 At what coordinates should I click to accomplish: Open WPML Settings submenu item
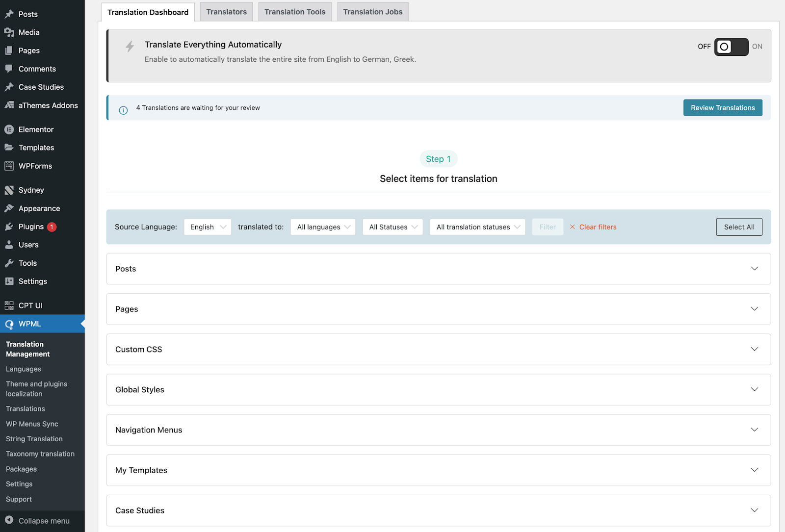(19, 484)
